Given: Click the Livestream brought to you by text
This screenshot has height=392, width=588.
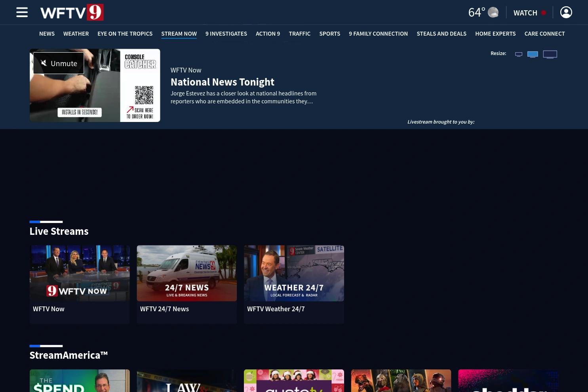Looking at the screenshot, I should (441, 122).
